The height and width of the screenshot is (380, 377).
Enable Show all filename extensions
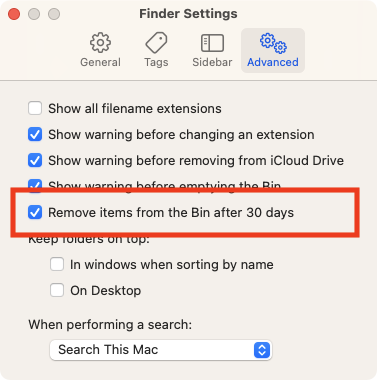point(35,108)
